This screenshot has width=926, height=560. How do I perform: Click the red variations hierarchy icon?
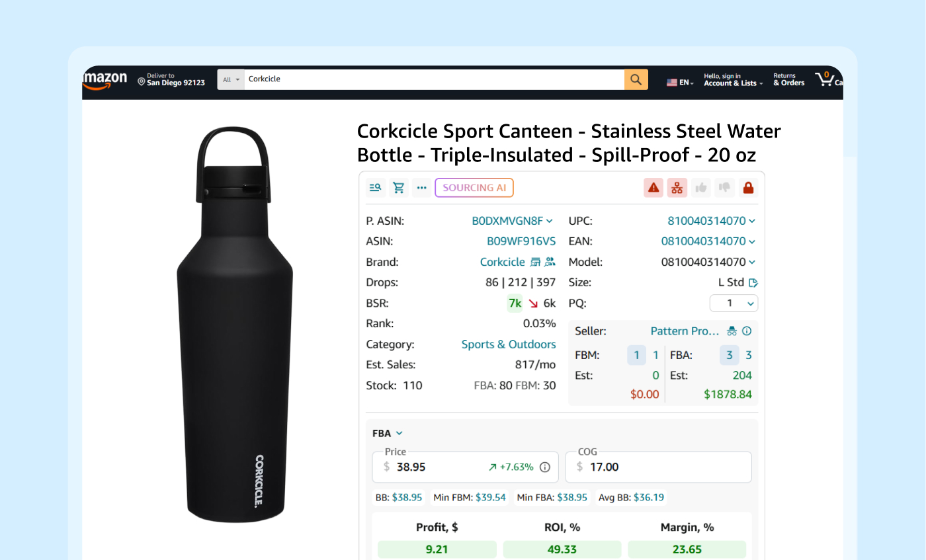click(677, 188)
